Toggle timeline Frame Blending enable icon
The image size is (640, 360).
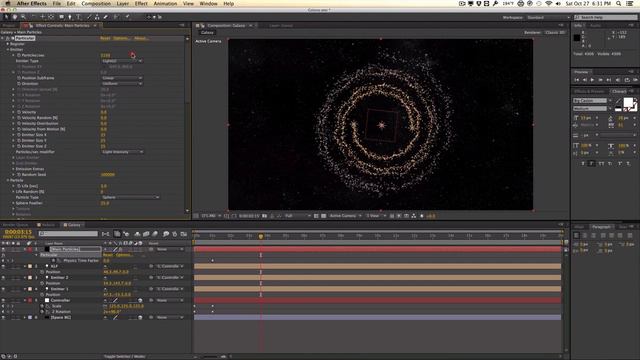coord(146,234)
